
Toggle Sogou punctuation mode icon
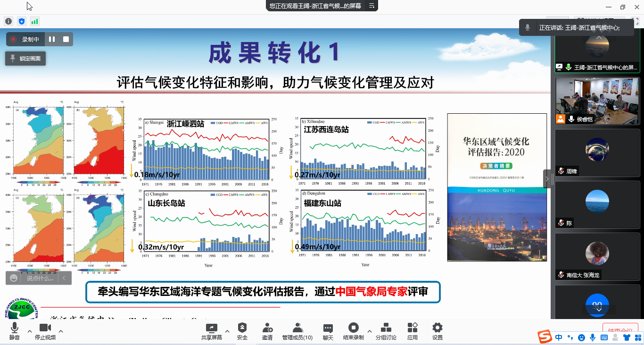point(570,337)
